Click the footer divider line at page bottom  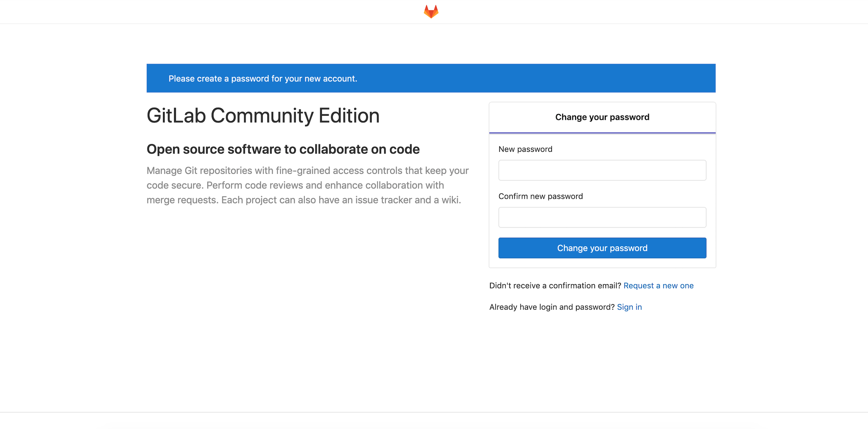pyautogui.click(x=434, y=412)
